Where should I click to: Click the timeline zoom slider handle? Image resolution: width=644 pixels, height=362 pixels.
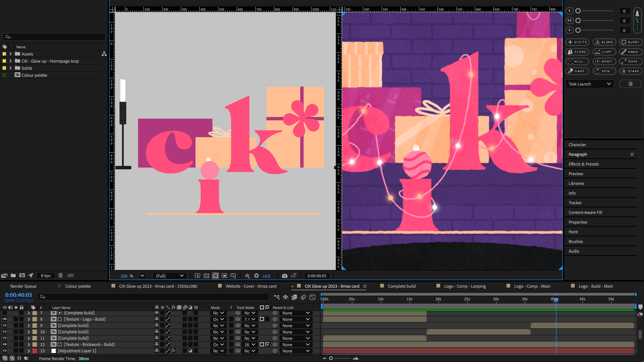[331, 358]
